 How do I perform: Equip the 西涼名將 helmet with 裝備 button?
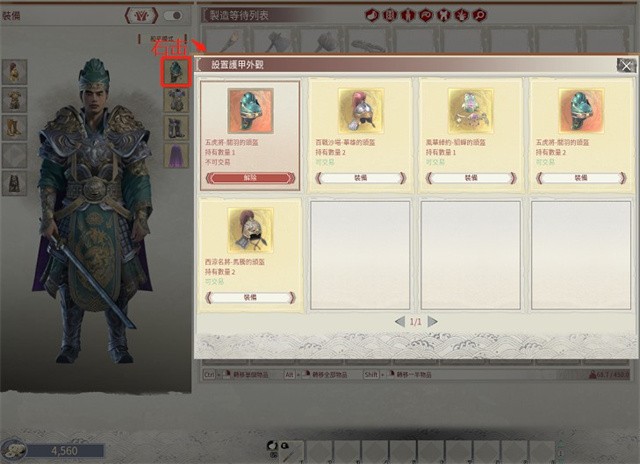point(250,297)
